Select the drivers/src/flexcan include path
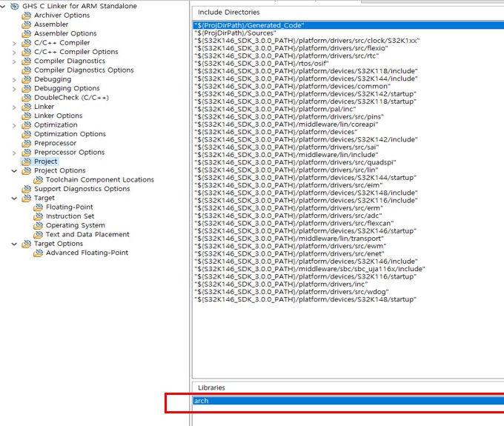 tap(294, 223)
